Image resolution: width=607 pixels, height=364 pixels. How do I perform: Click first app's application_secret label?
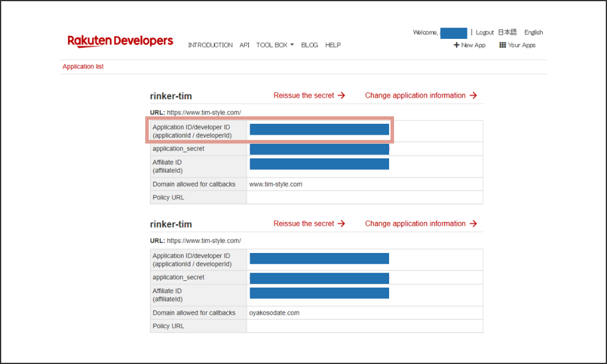(x=178, y=149)
